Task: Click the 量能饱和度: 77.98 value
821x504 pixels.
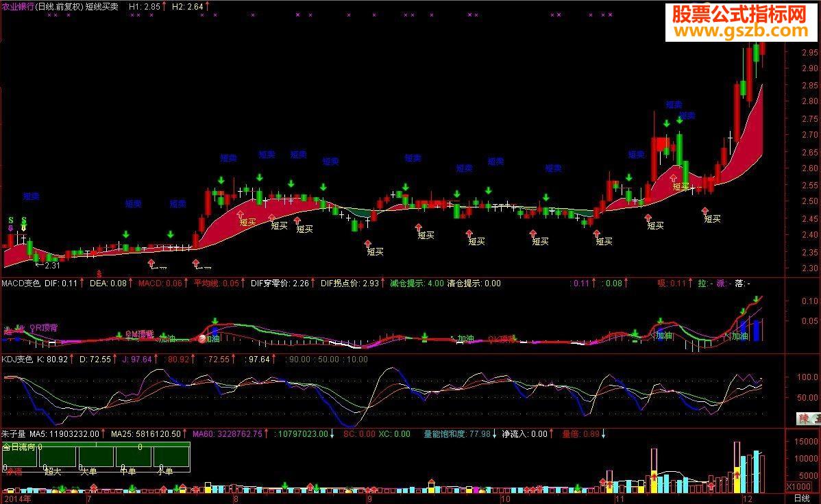Action: tap(457, 434)
